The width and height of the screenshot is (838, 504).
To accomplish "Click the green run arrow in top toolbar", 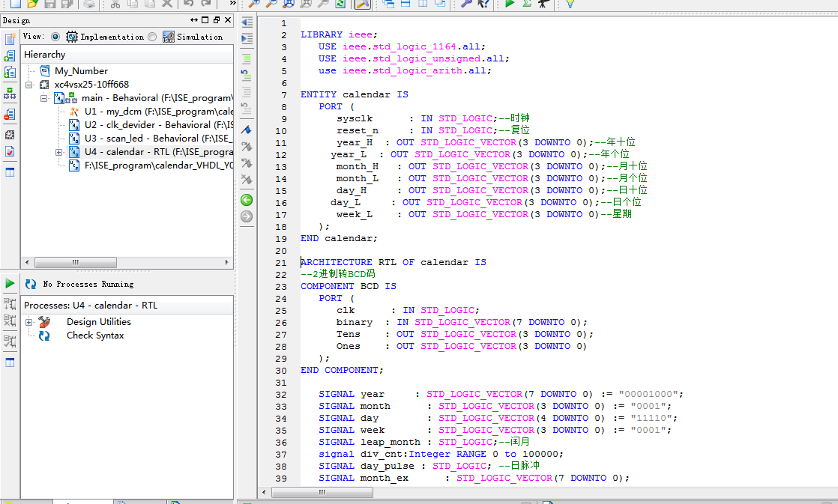I will (510, 4).
